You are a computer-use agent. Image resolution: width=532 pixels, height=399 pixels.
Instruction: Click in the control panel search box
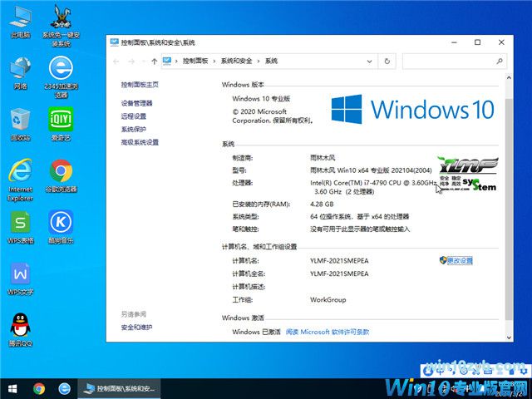(455, 62)
